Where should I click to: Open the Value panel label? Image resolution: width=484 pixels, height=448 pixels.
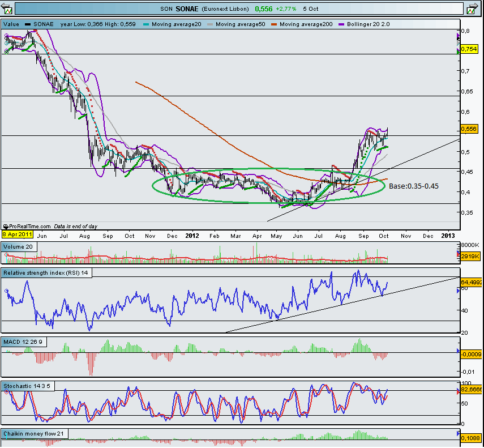coord(12,24)
